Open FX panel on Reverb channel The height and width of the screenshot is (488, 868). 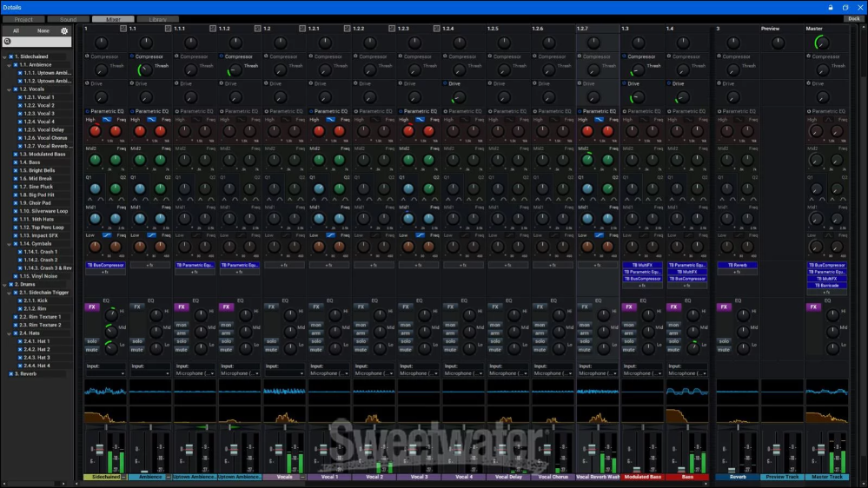[724, 307]
